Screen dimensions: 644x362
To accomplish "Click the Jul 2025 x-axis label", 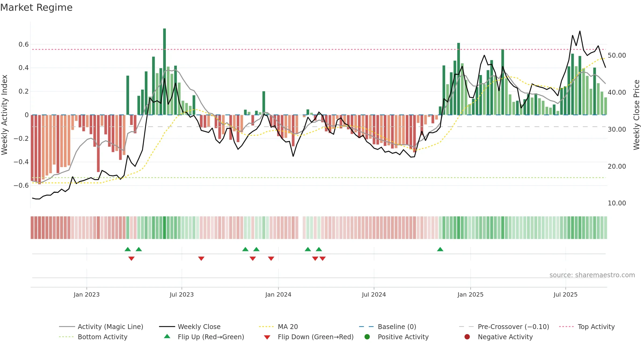I will coord(565,294).
